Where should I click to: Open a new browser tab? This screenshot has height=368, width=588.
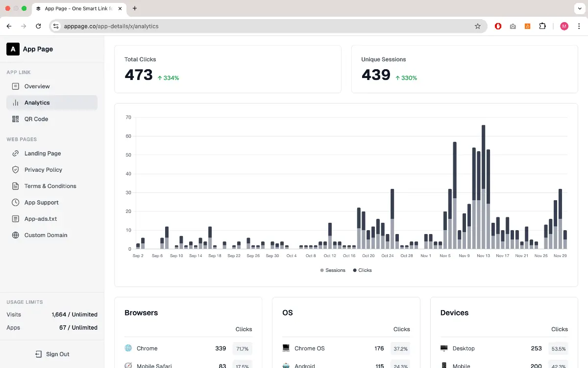pos(135,8)
